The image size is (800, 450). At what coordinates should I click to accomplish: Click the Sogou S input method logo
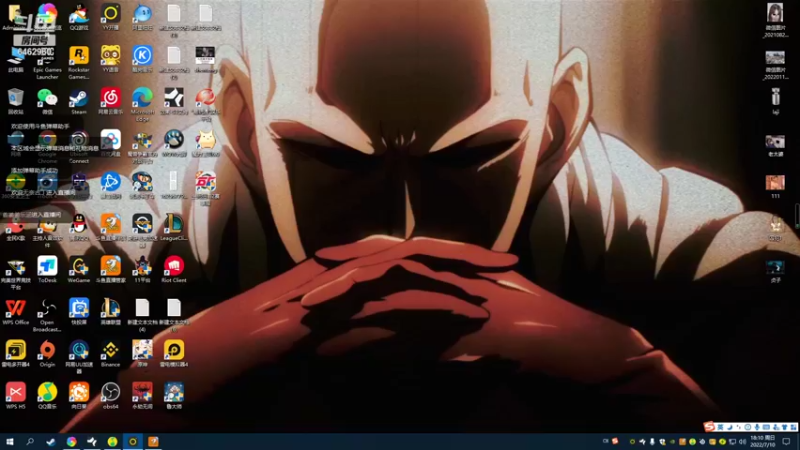[709, 427]
